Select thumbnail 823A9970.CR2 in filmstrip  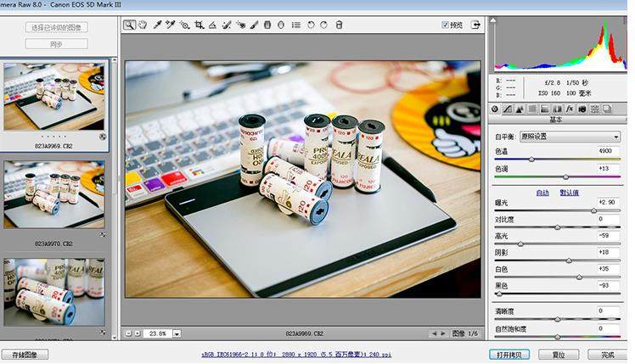coord(53,195)
